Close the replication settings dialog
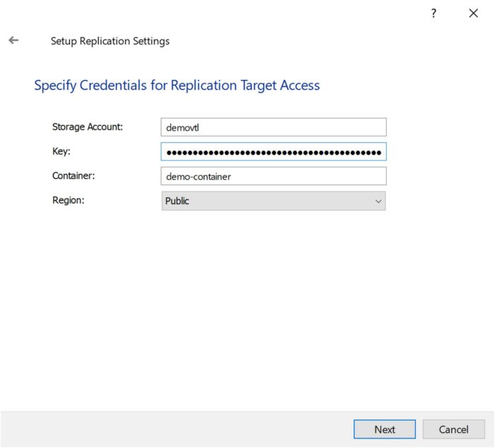 click(x=473, y=13)
